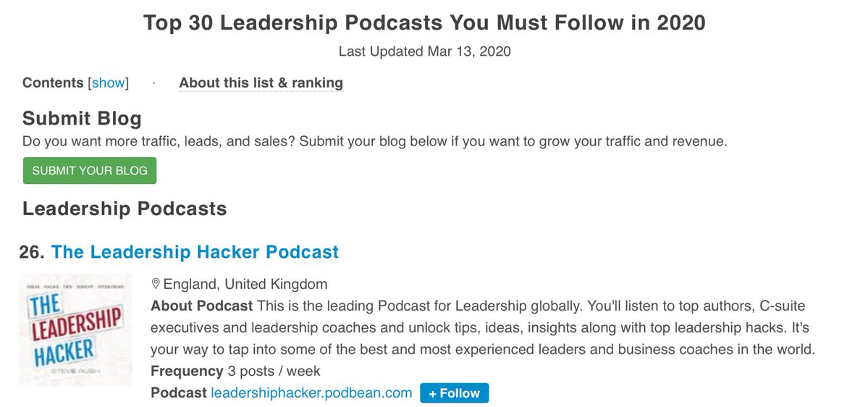Open About this list & ranking
Screen dimensions: 868x407
(261, 83)
